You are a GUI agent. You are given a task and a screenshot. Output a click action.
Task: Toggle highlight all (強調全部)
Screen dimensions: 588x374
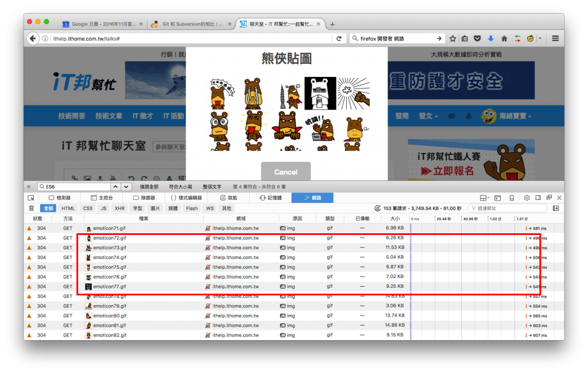tap(149, 187)
